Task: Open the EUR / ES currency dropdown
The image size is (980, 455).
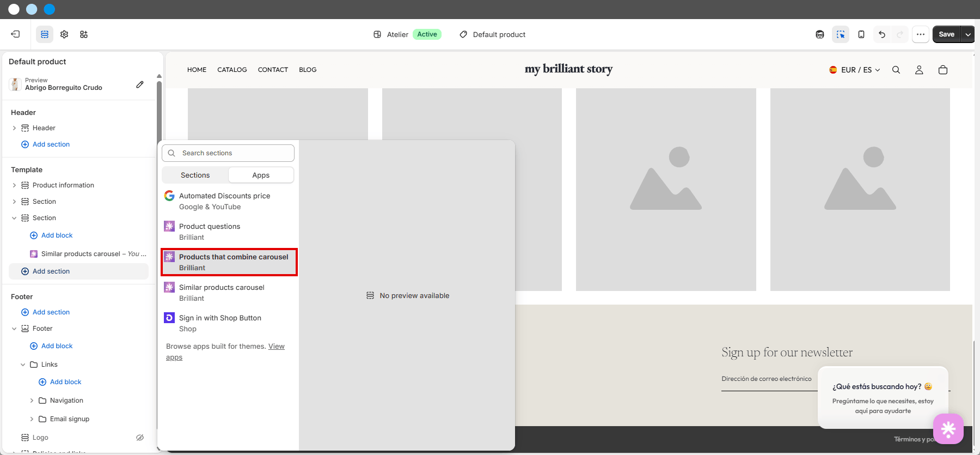Action: click(855, 70)
